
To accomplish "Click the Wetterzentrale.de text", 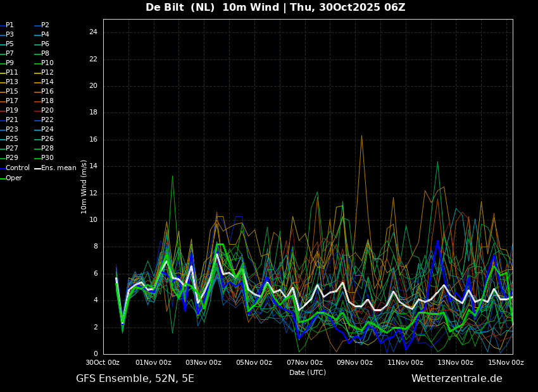I will coord(457,379).
